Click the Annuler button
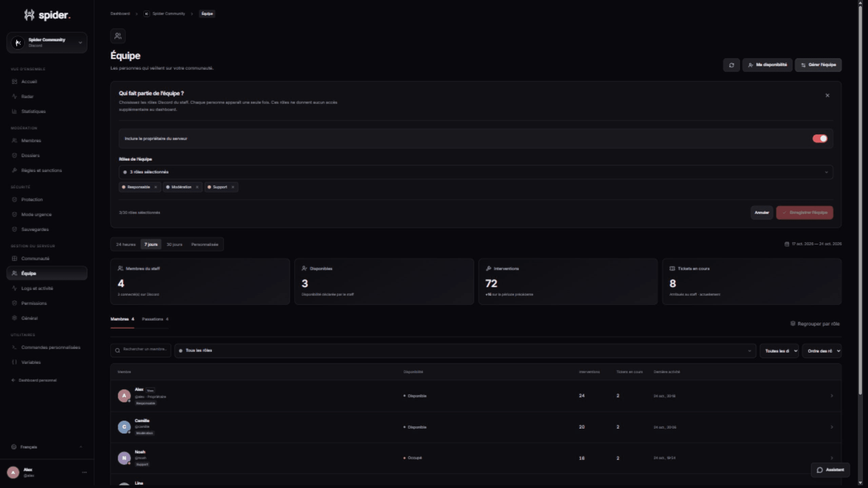868x488 pixels. click(762, 213)
